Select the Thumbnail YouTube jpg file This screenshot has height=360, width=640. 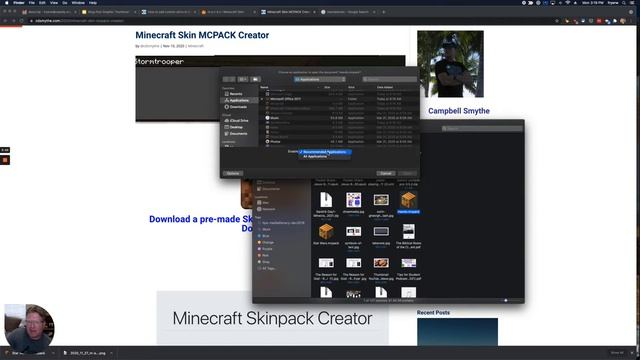pos(381,263)
